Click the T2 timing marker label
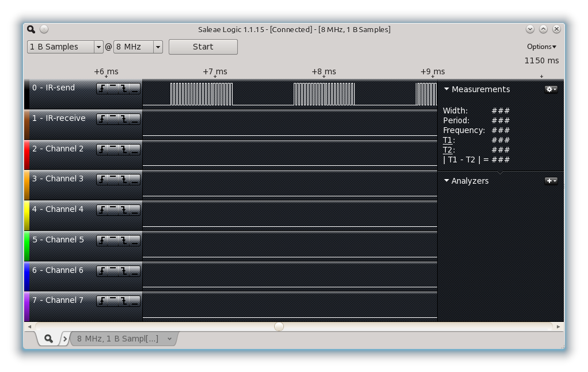Image resolution: width=588 pixels, height=372 pixels. coord(447,150)
